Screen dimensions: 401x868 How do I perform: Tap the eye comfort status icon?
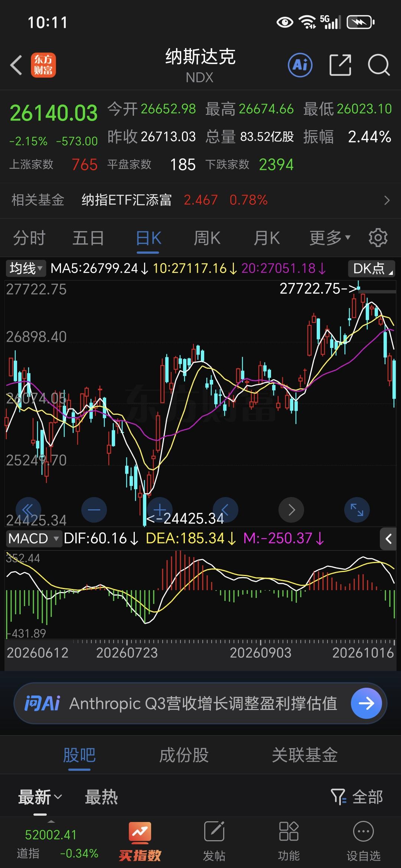[285, 22]
